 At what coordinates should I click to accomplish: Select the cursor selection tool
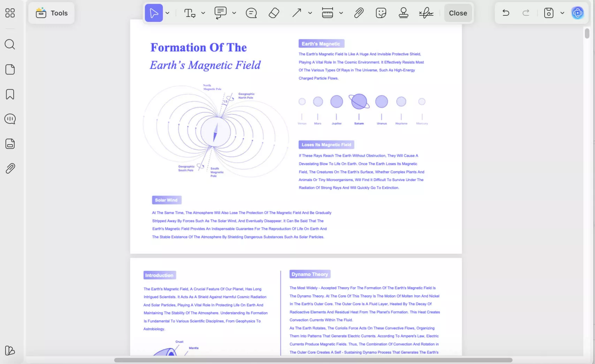pos(154,13)
